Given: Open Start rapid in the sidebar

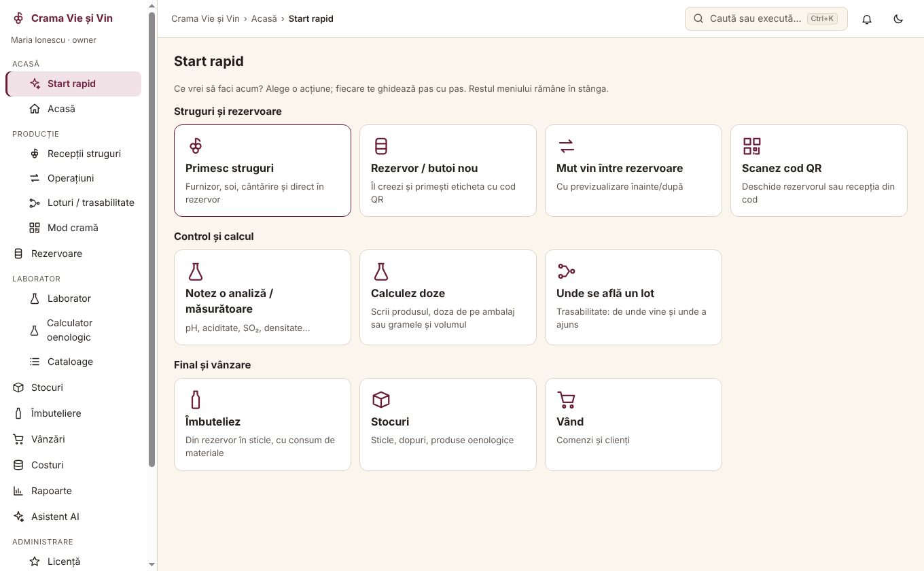Looking at the screenshot, I should click(73, 84).
